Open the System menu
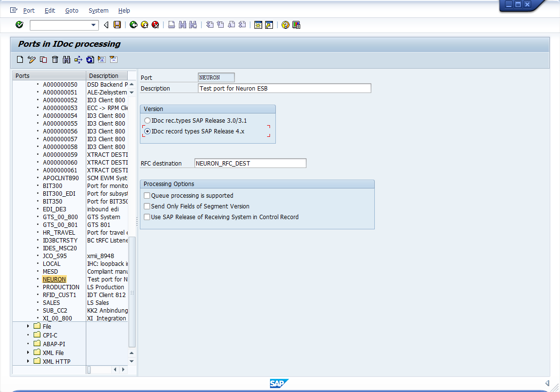Screen dimensions: 560x392 (x=98, y=11)
